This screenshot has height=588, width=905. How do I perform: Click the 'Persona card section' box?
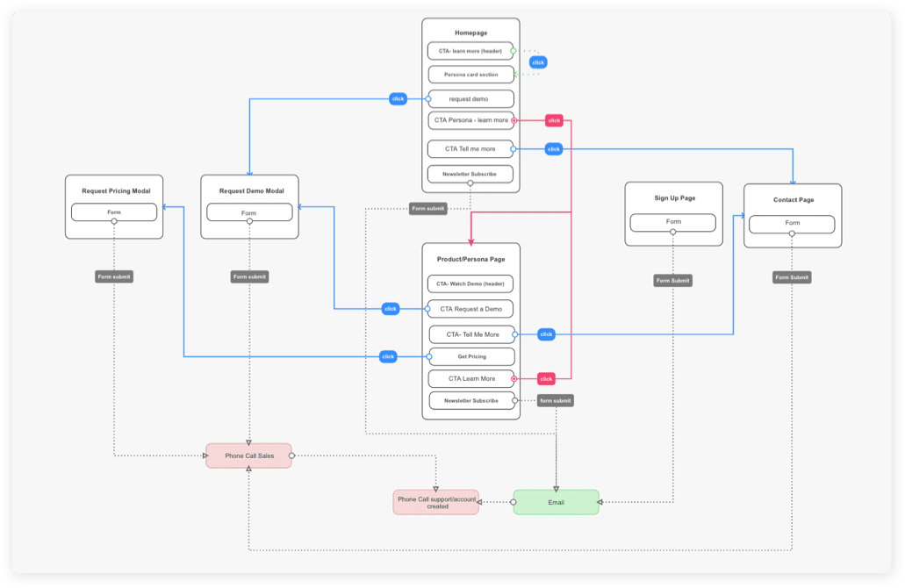(x=470, y=75)
